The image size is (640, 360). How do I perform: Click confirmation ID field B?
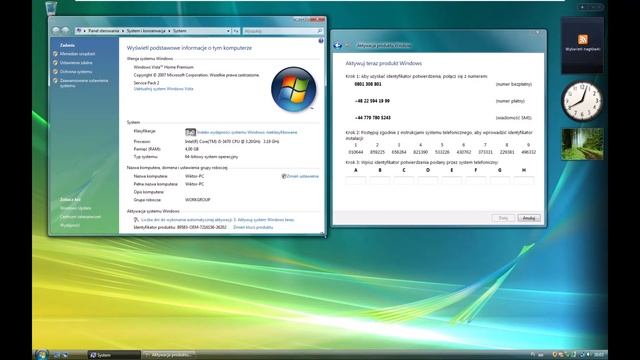click(380, 180)
